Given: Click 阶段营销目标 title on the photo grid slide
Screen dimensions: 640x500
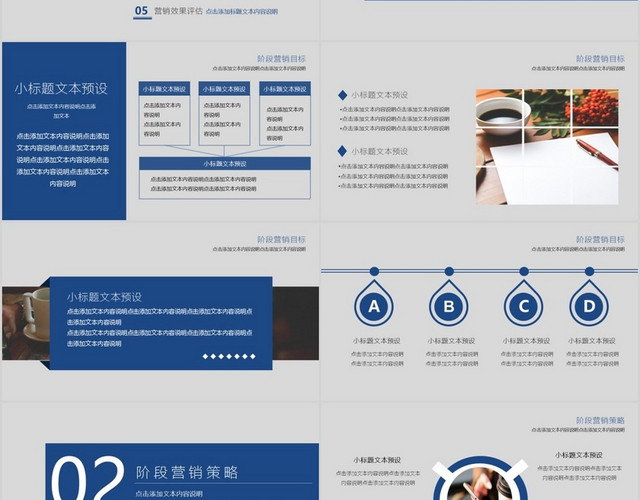Looking at the screenshot, I should tap(600, 59).
